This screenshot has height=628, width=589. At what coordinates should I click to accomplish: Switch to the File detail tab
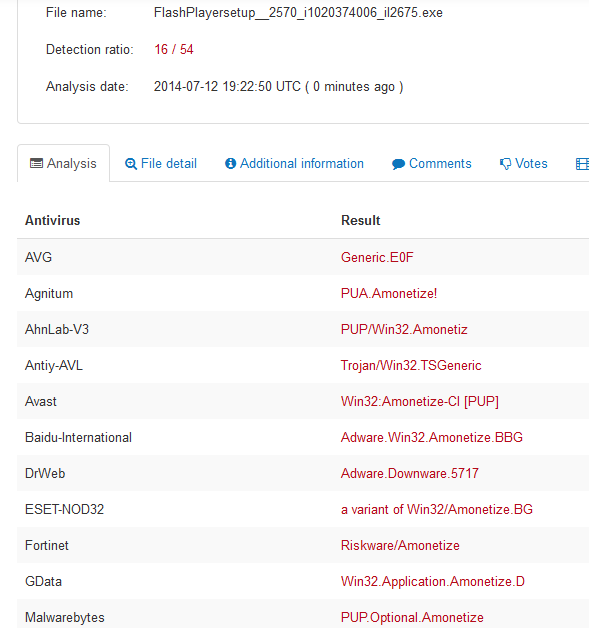[161, 163]
